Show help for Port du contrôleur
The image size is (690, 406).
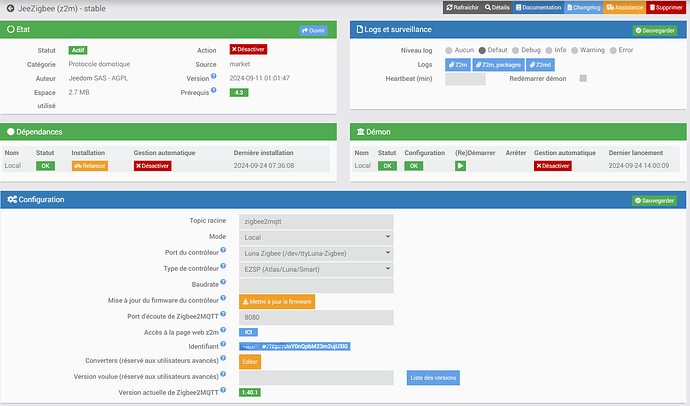pyautogui.click(x=223, y=250)
